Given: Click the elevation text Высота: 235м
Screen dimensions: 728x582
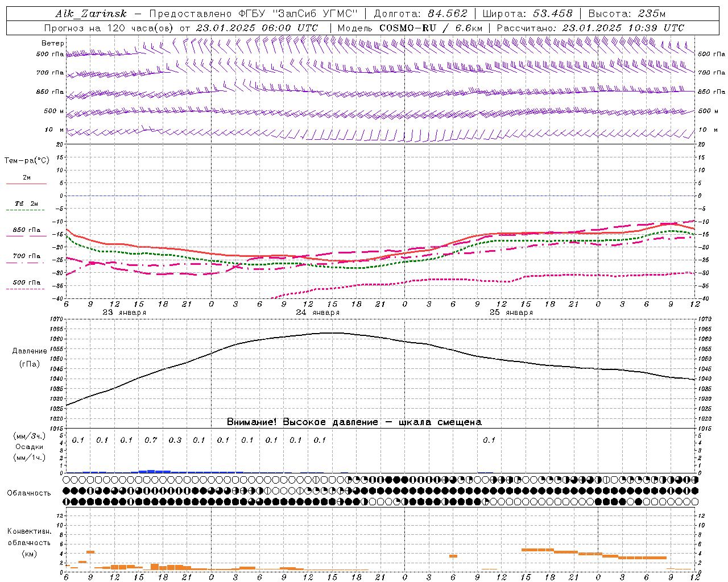Looking at the screenshot, I should pyautogui.click(x=627, y=14).
